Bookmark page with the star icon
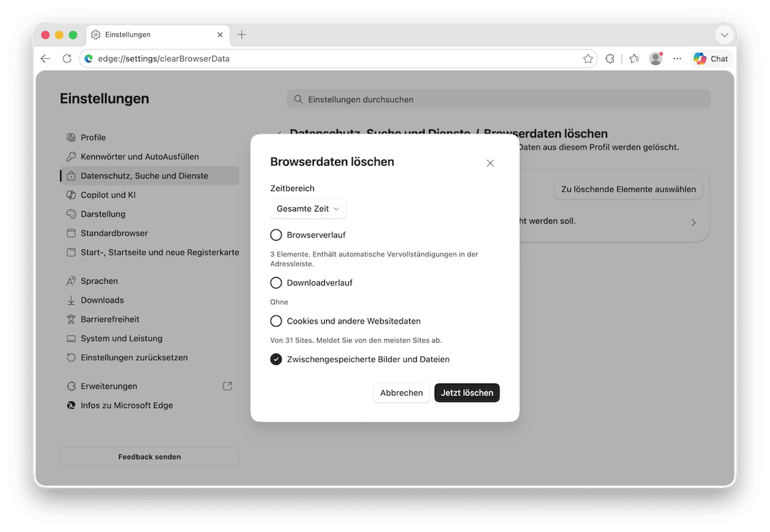The image size is (770, 532). [588, 58]
